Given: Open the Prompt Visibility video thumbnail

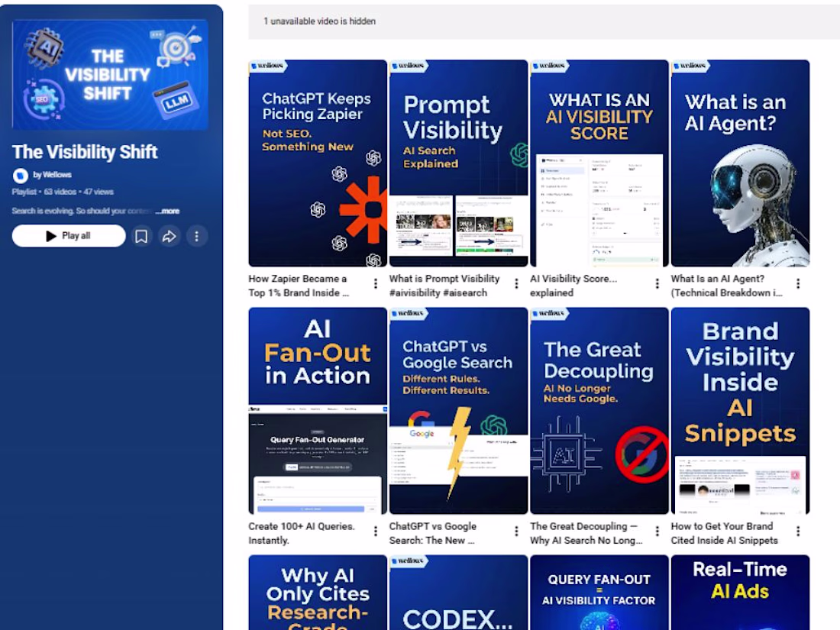Looking at the screenshot, I should [459, 163].
